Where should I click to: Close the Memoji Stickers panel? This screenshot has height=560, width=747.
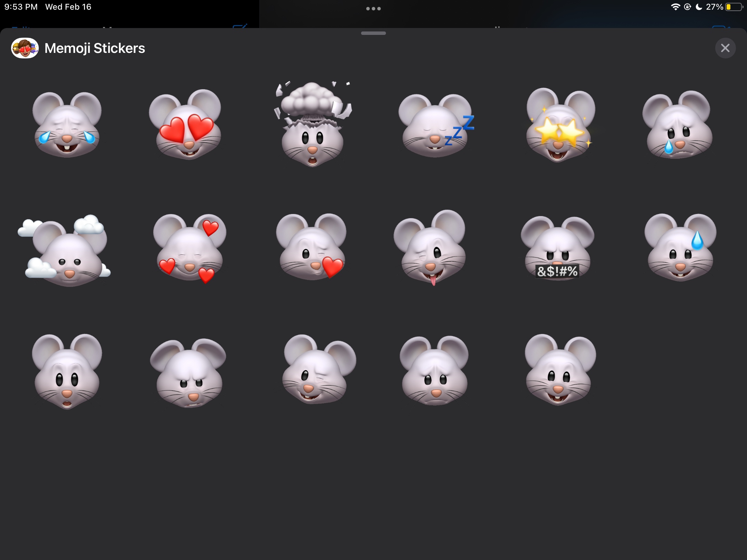click(x=725, y=48)
